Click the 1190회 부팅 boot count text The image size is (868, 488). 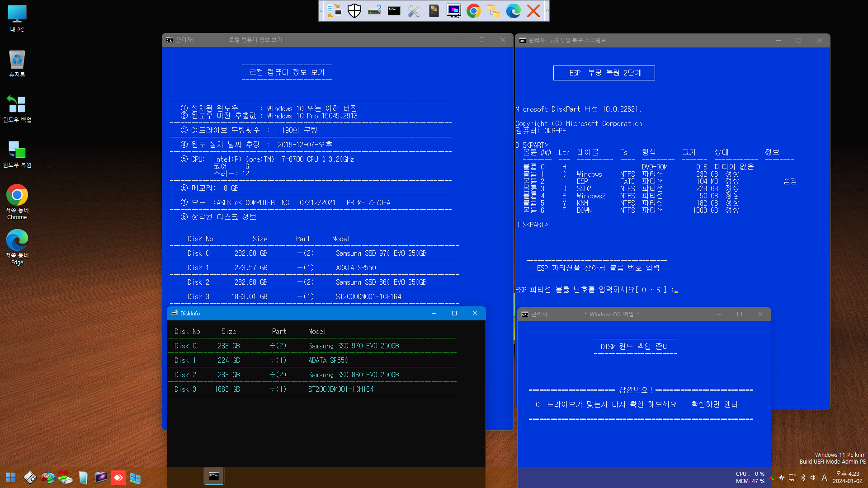pyautogui.click(x=297, y=130)
